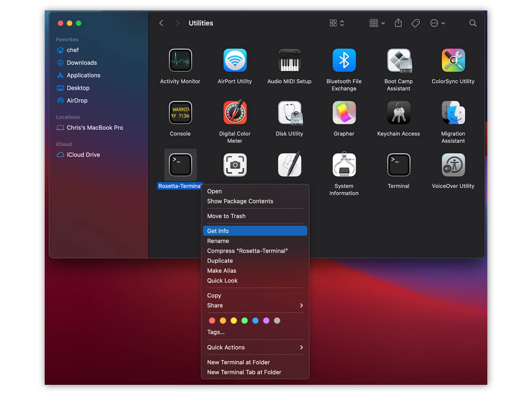The width and height of the screenshot is (532, 395).
Task: Select the Disk Utility icon
Action: click(290, 113)
